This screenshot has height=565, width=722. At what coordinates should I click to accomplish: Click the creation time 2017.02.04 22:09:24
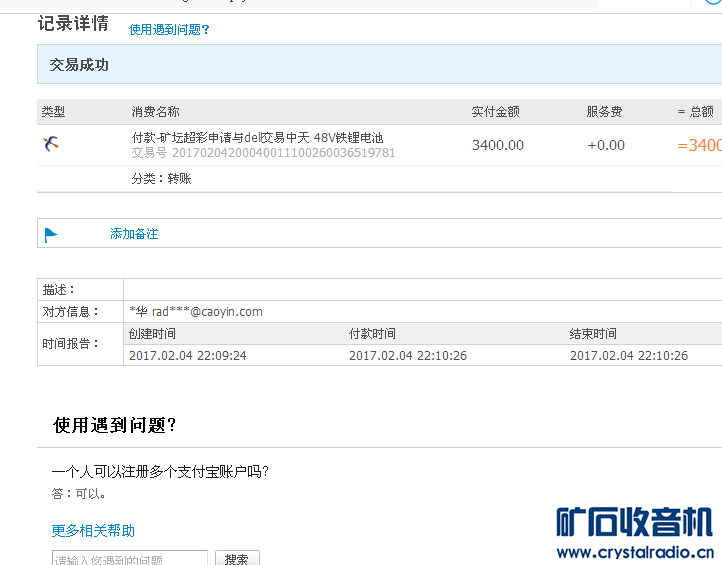(x=188, y=355)
